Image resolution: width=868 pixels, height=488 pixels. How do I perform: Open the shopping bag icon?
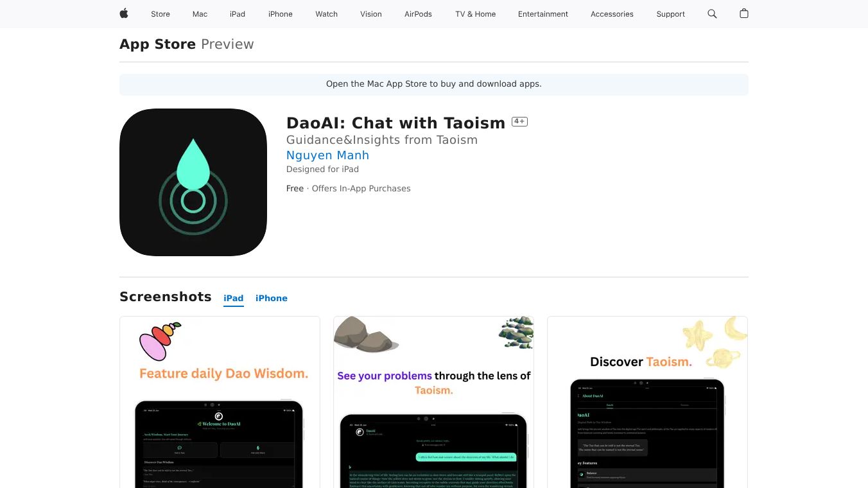point(744,13)
